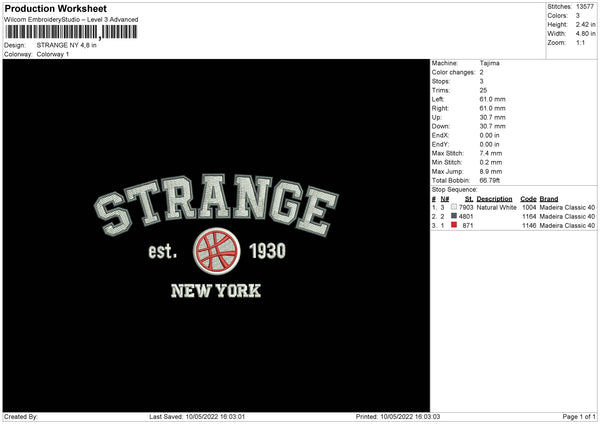Click the EndY value 0.00 in
The height and width of the screenshot is (424, 600).
[x=489, y=145]
